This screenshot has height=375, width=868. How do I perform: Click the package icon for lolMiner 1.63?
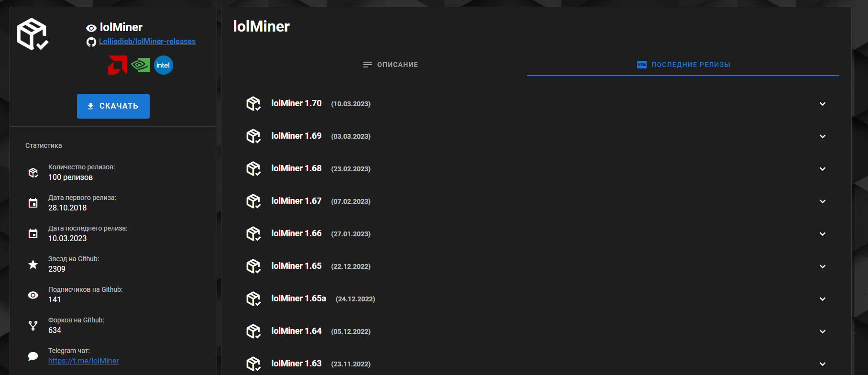253,364
